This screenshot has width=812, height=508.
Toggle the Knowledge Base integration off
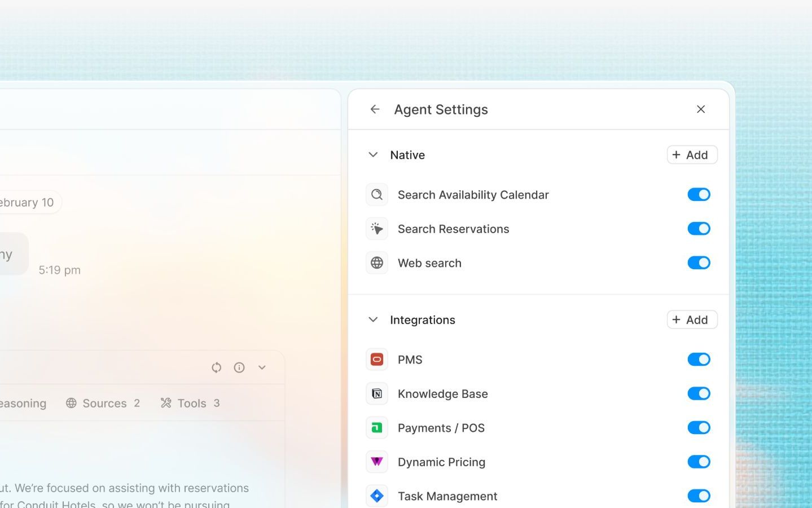click(699, 393)
